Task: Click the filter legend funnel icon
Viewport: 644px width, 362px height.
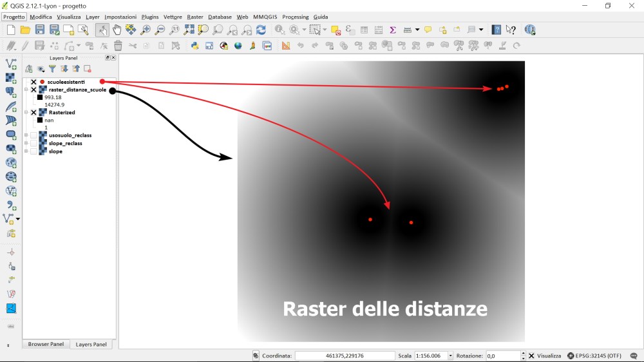Action: tap(53, 69)
